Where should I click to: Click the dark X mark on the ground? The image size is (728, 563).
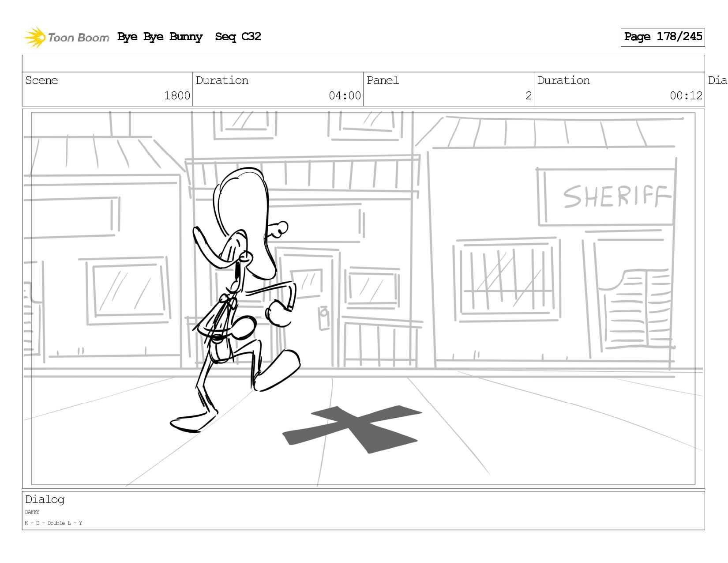[352, 429]
